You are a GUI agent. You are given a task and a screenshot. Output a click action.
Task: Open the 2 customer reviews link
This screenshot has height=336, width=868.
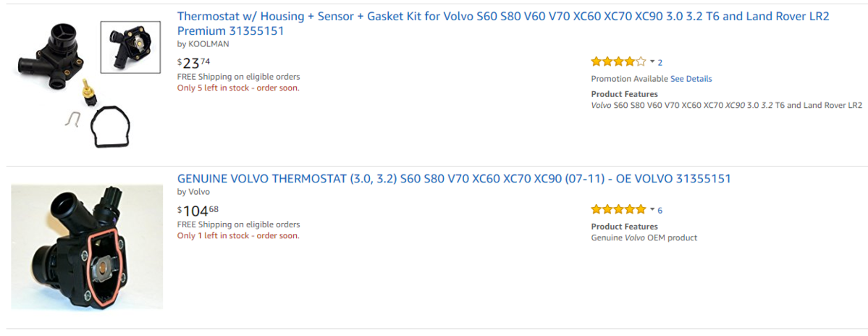pos(660,63)
